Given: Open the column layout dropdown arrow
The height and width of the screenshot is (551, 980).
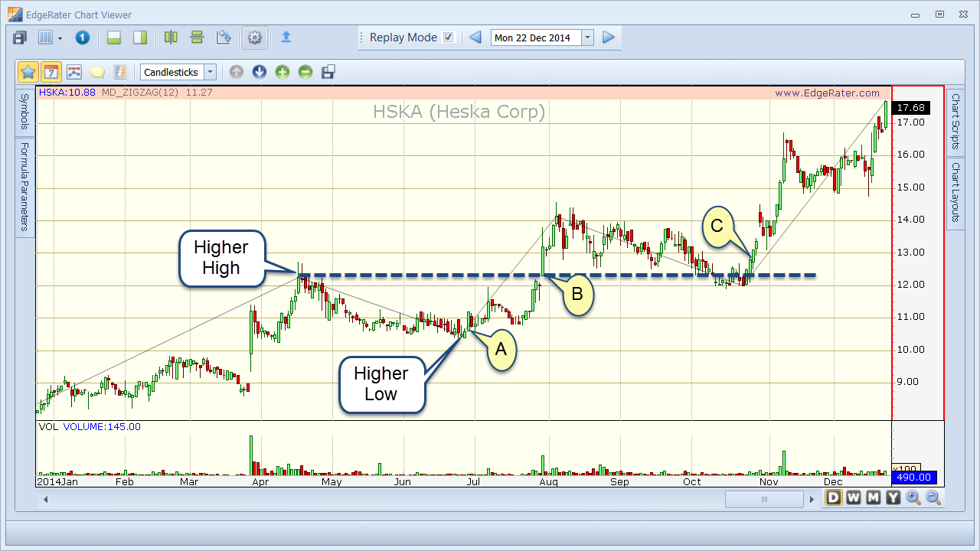Looking at the screenshot, I should pos(59,37).
